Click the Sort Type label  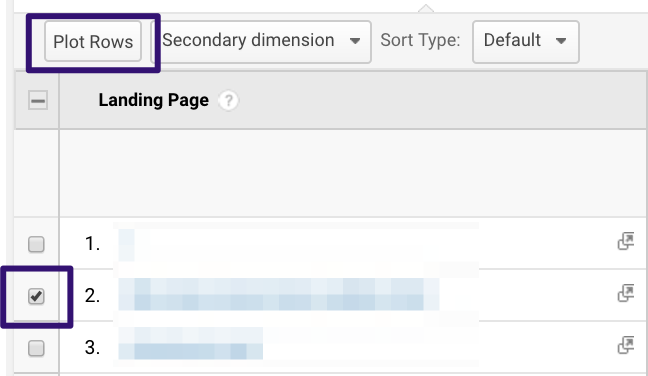click(420, 40)
